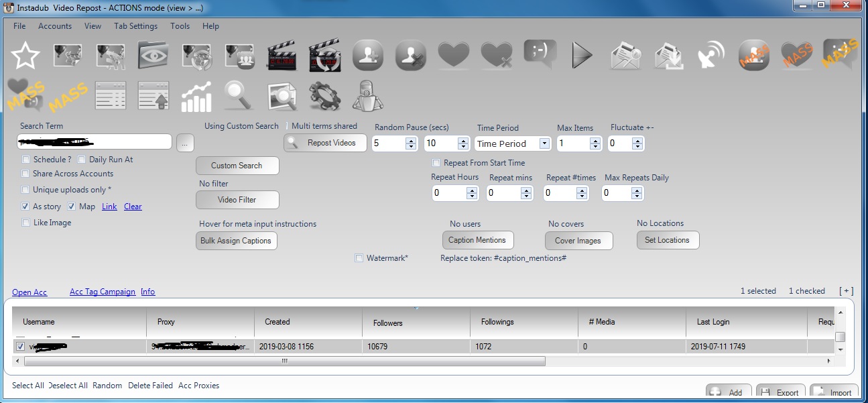
Task: Select the MASS follow user icon
Action: click(754, 55)
